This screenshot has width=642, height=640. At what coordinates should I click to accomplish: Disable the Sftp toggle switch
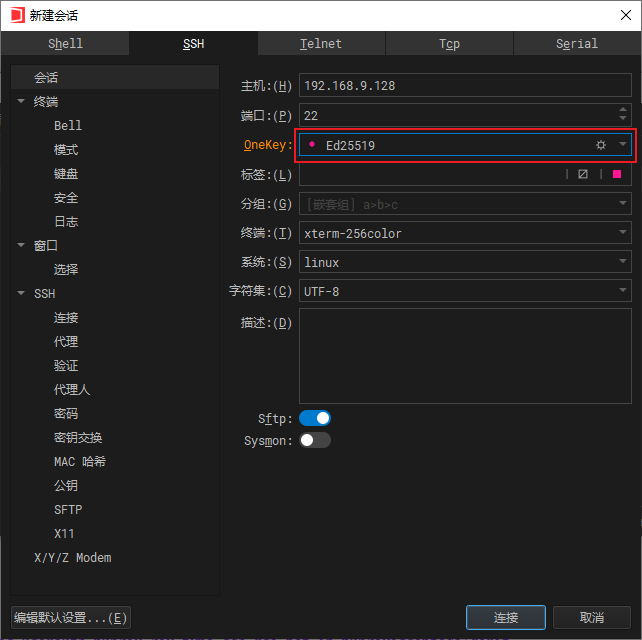click(314, 418)
